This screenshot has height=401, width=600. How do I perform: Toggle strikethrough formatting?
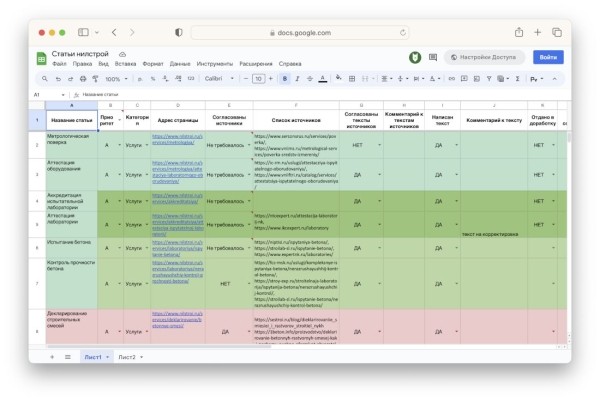click(x=308, y=78)
